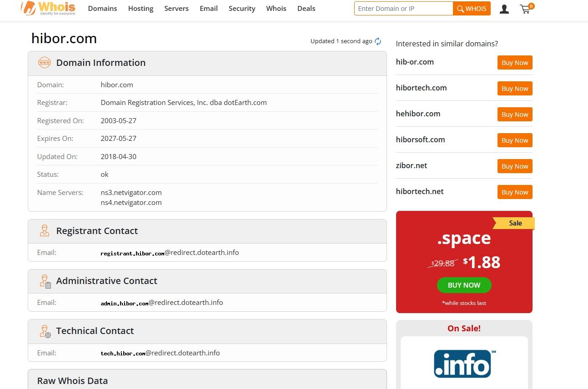Buy Now for zibor.net

[515, 166]
